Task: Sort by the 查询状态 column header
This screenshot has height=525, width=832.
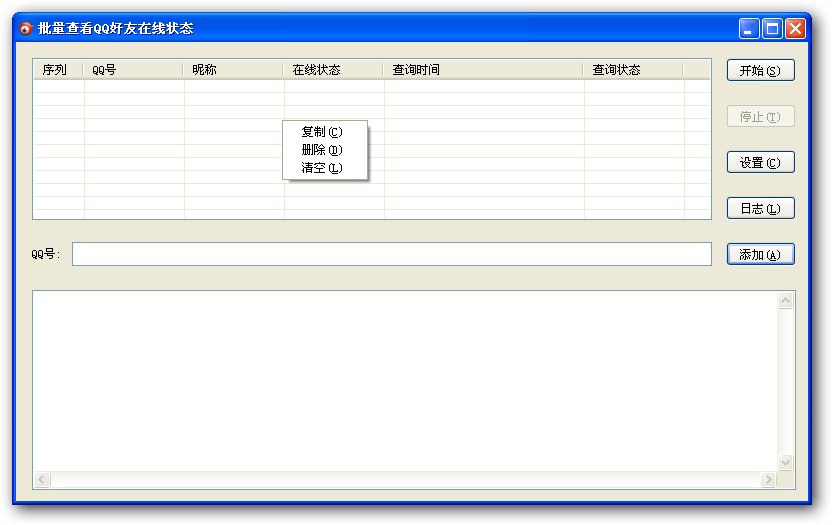Action: 633,70
